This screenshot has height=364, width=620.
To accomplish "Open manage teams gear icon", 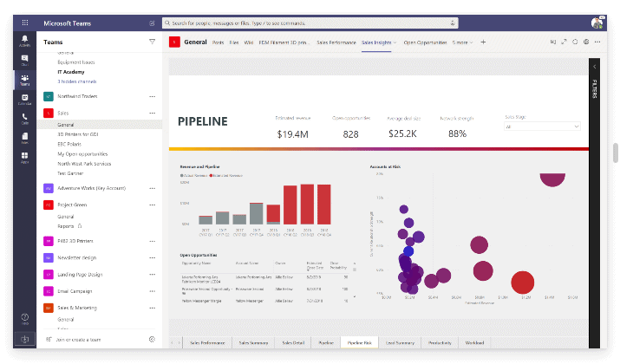I will pyautogui.click(x=152, y=339).
